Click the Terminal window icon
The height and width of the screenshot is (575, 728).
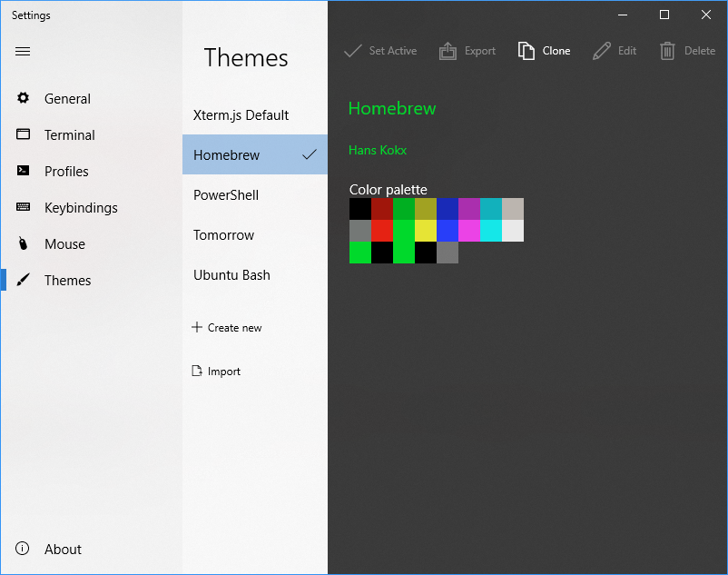point(24,134)
